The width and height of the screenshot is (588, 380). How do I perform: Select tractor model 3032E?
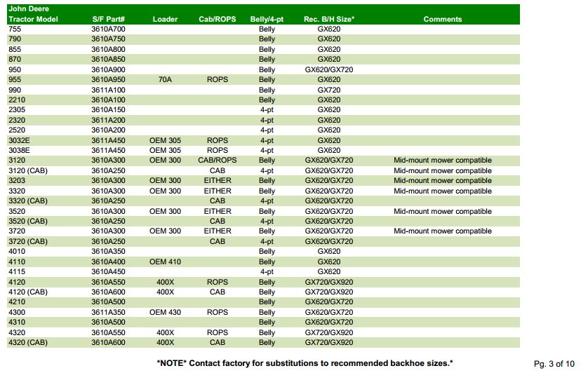pos(19,140)
